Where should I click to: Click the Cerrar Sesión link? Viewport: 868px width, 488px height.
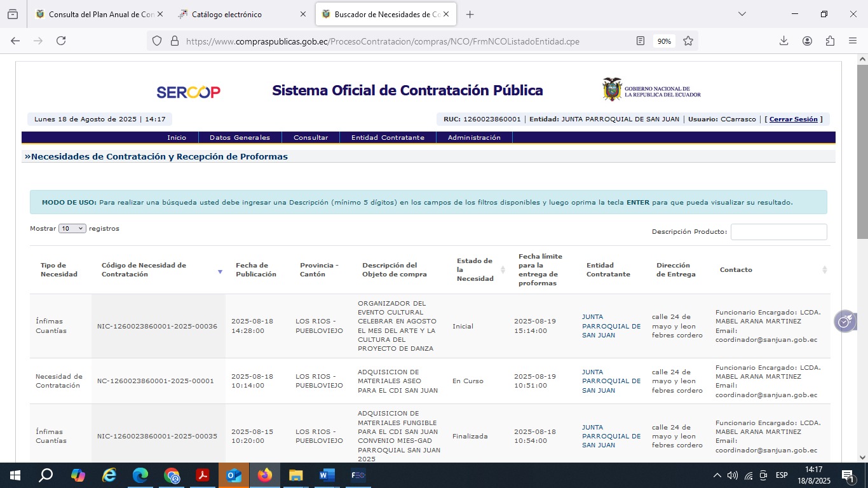793,119
